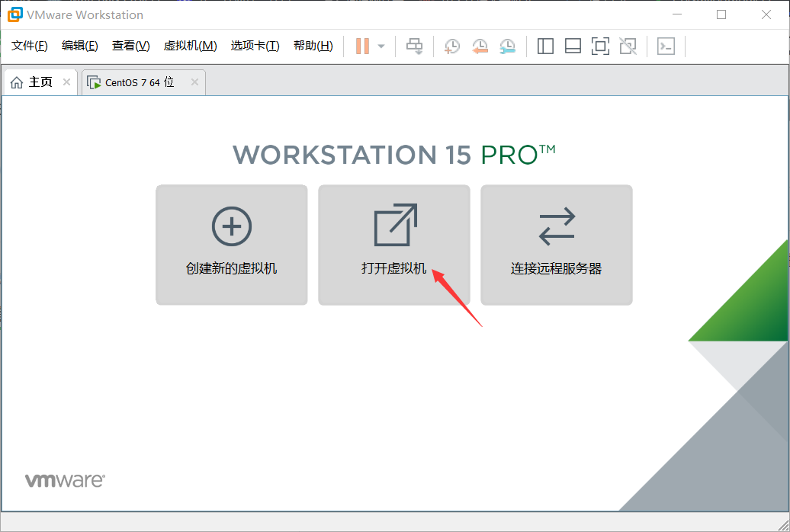Open the 帮助(H) menu
Image resolution: width=790 pixels, height=532 pixels.
click(x=313, y=46)
